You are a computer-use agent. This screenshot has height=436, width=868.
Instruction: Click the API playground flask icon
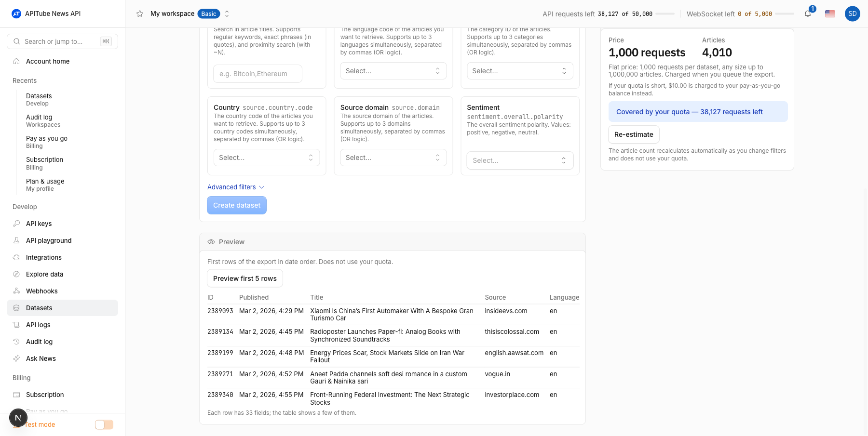(x=16, y=240)
